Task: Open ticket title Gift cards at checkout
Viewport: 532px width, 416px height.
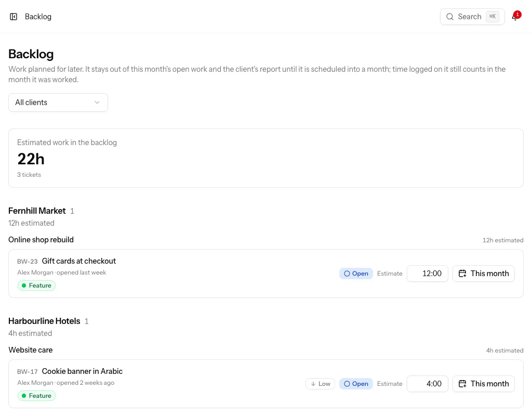Action: click(79, 261)
